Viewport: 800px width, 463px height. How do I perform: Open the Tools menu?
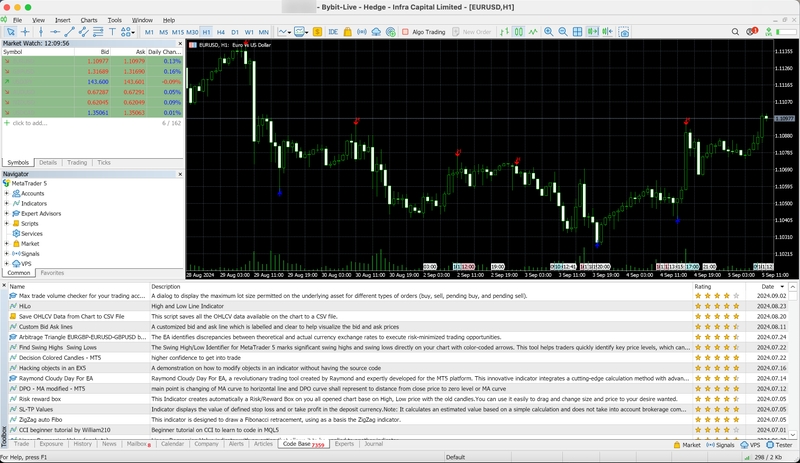(x=114, y=20)
